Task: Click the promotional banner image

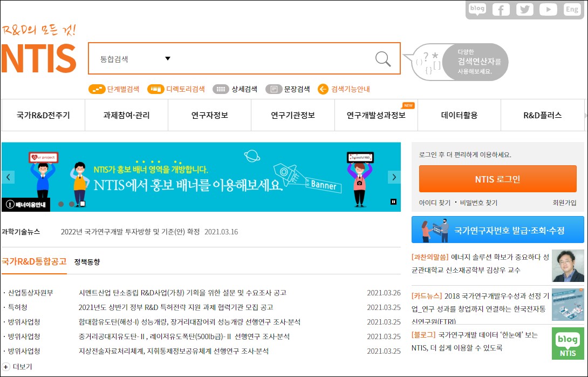Action: (x=201, y=177)
